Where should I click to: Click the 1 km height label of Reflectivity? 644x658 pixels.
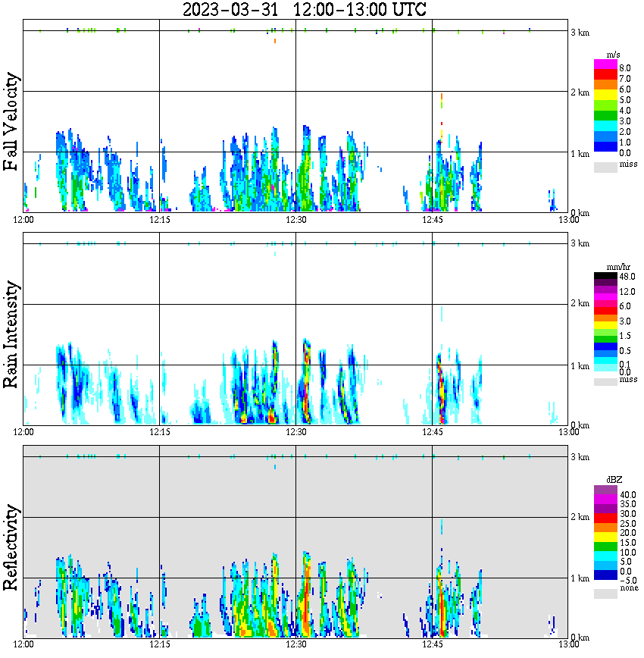pos(580,578)
